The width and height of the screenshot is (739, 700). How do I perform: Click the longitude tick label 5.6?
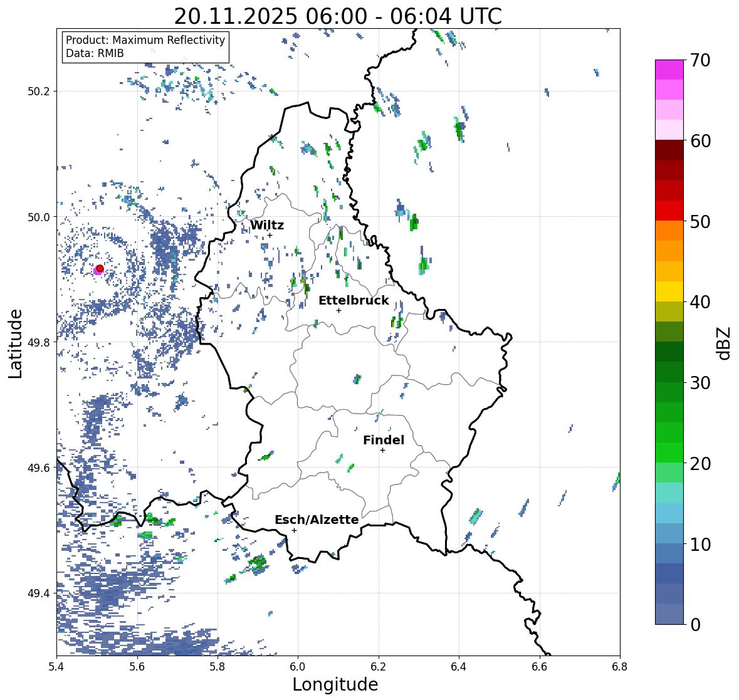pyautogui.click(x=137, y=667)
